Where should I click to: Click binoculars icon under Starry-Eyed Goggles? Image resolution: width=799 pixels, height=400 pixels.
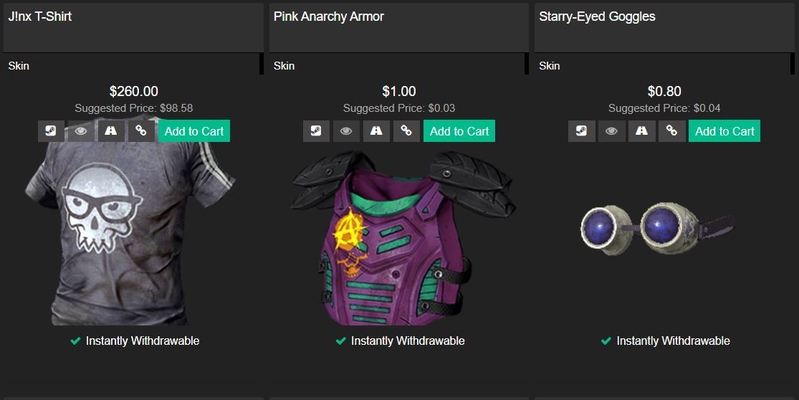(x=642, y=131)
